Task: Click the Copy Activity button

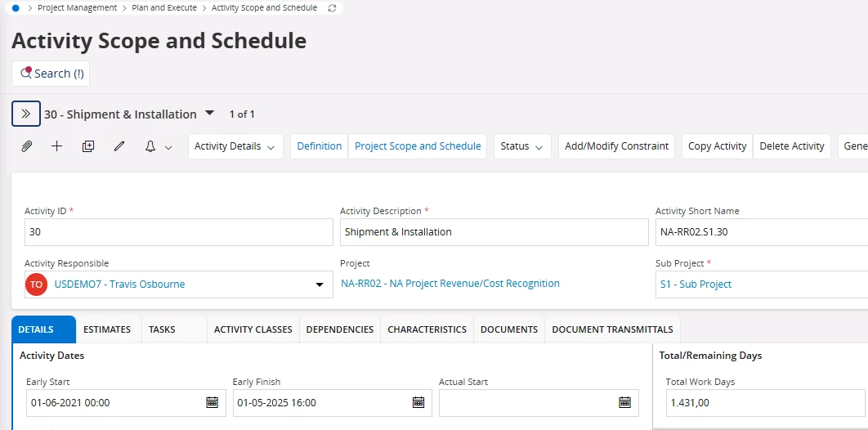Action: (718, 146)
